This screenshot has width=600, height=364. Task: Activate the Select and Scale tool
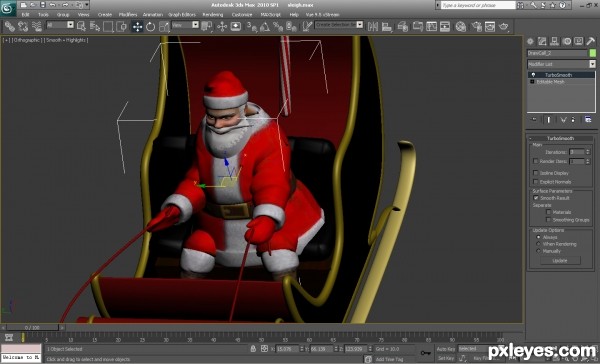point(164,26)
